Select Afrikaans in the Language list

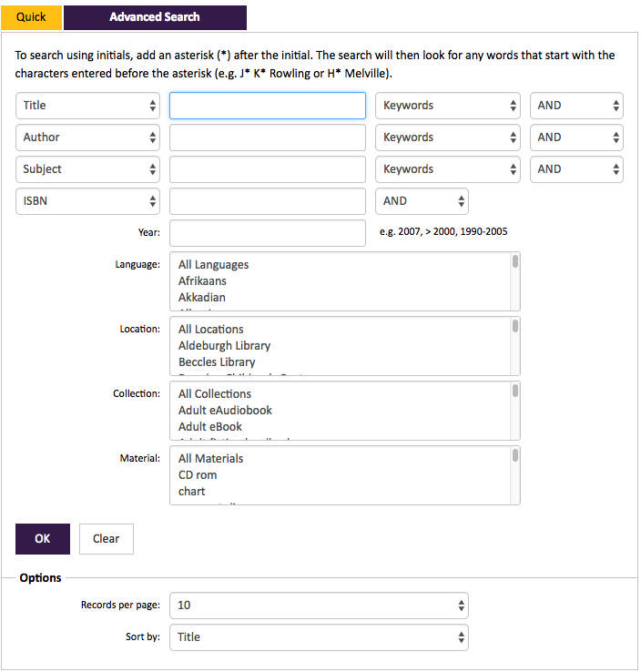(x=202, y=281)
